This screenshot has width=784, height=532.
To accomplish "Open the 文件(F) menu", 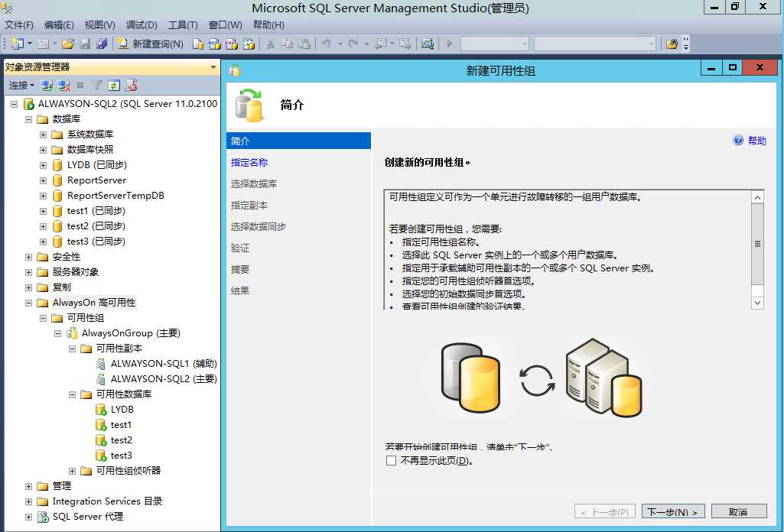I will (18, 25).
